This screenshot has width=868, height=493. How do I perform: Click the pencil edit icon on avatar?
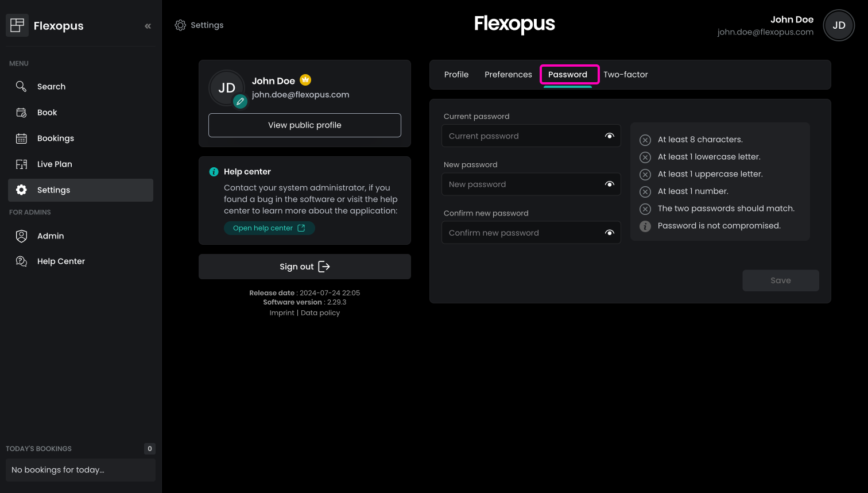point(240,102)
